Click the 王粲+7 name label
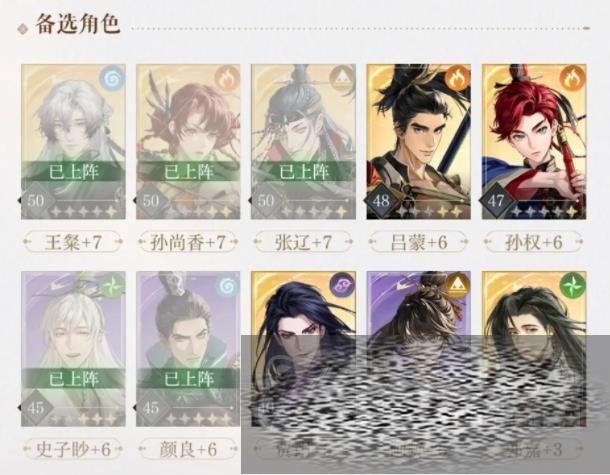 [x=73, y=242]
